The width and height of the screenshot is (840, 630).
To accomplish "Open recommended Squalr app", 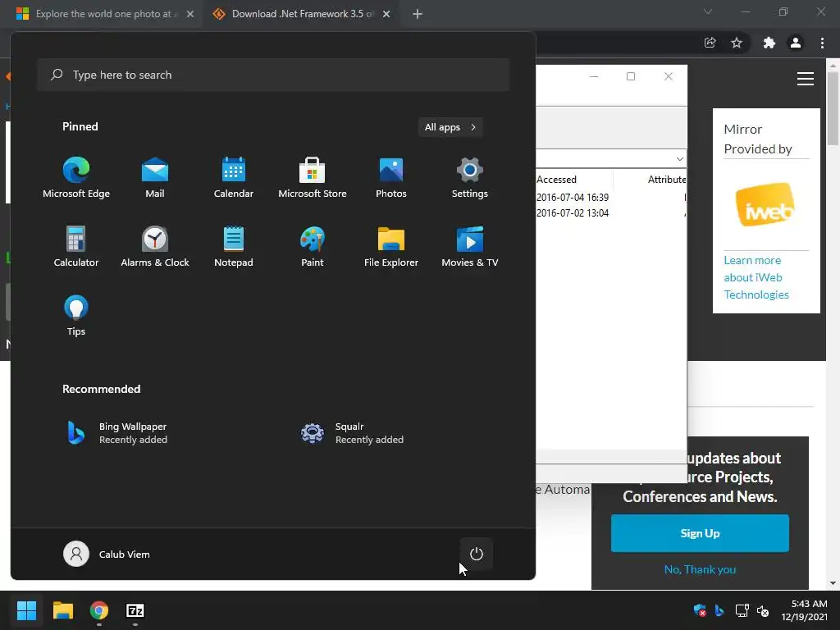I will point(354,433).
